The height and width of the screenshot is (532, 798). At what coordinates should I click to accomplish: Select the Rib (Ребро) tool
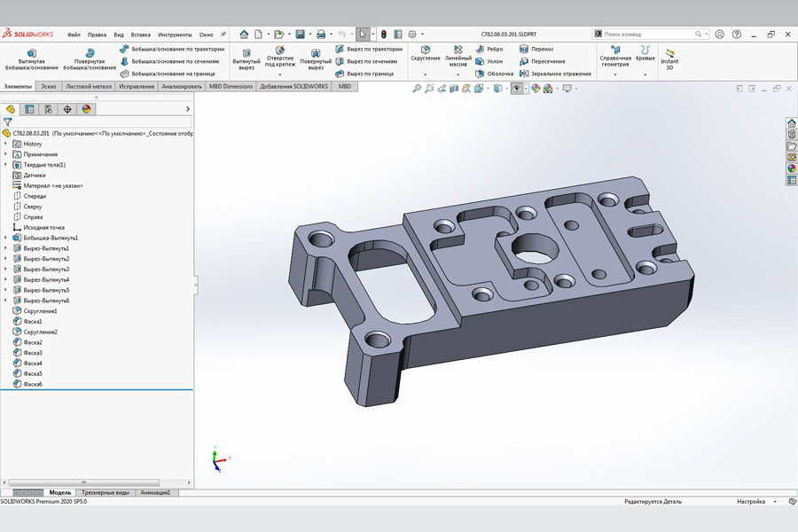(x=489, y=49)
